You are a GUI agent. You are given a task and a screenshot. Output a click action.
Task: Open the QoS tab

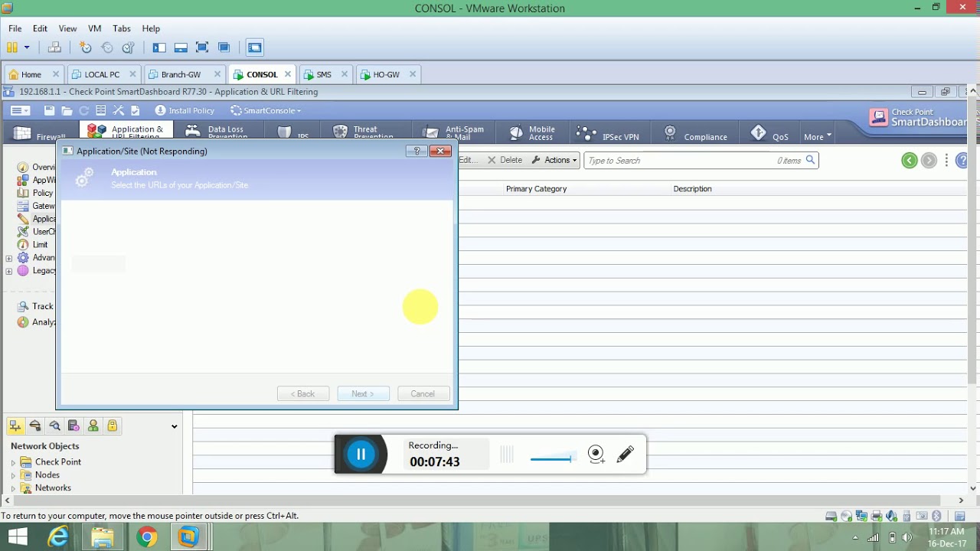770,133
